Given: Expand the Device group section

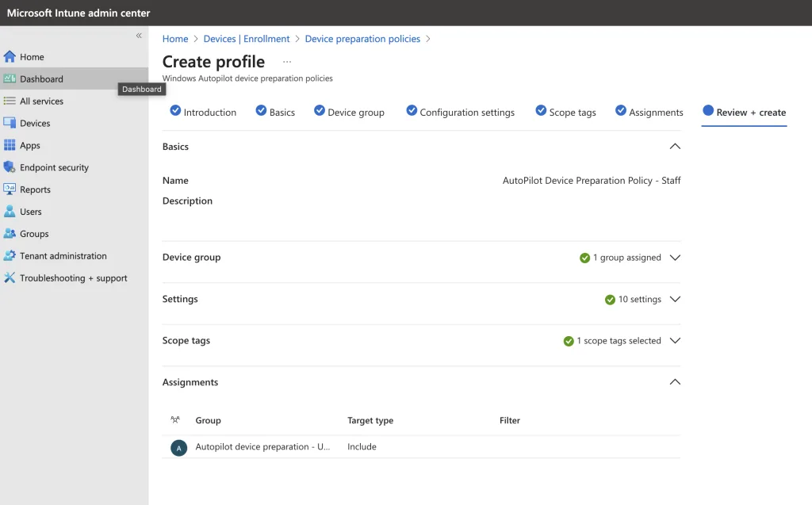Looking at the screenshot, I should (675, 258).
